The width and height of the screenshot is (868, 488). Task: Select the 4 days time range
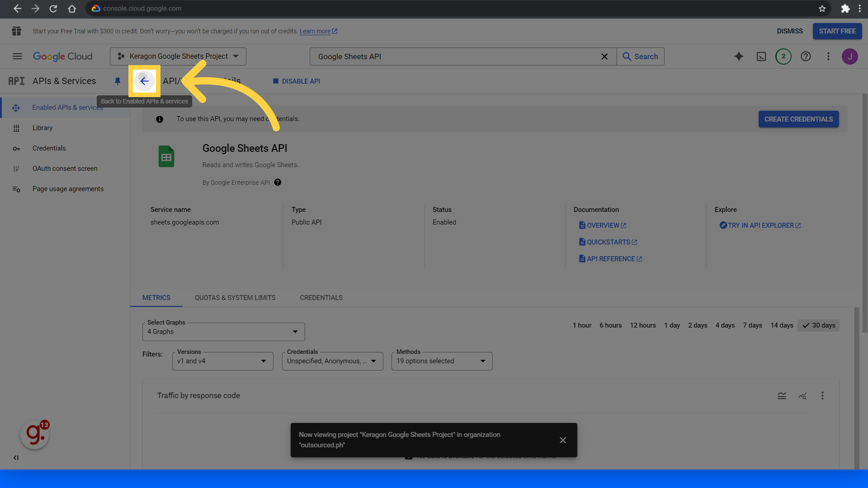pyautogui.click(x=725, y=325)
